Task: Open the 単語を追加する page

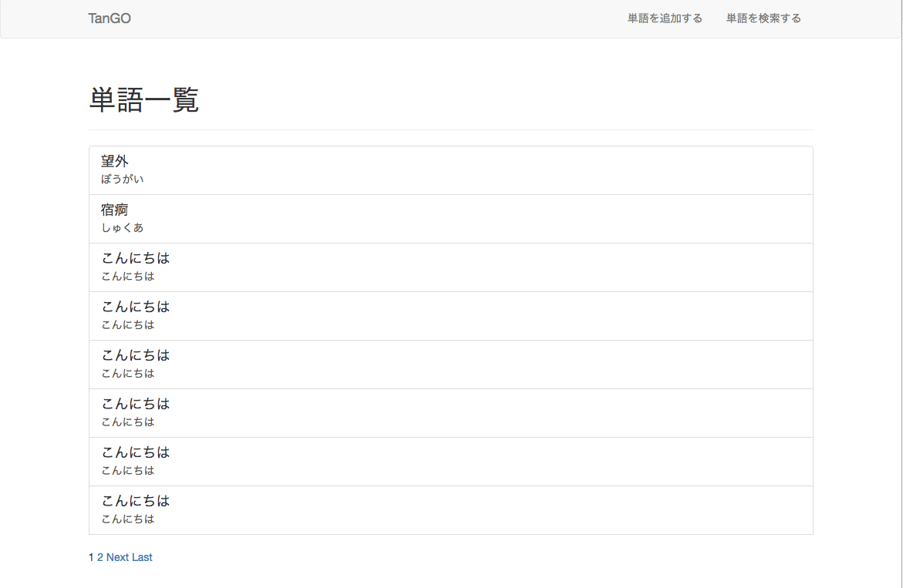Action: pyautogui.click(x=665, y=18)
